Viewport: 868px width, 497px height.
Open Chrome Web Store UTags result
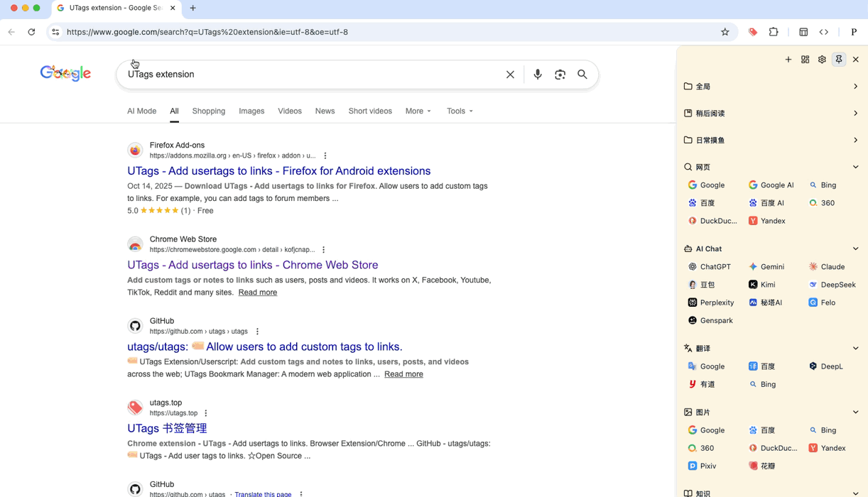click(253, 265)
